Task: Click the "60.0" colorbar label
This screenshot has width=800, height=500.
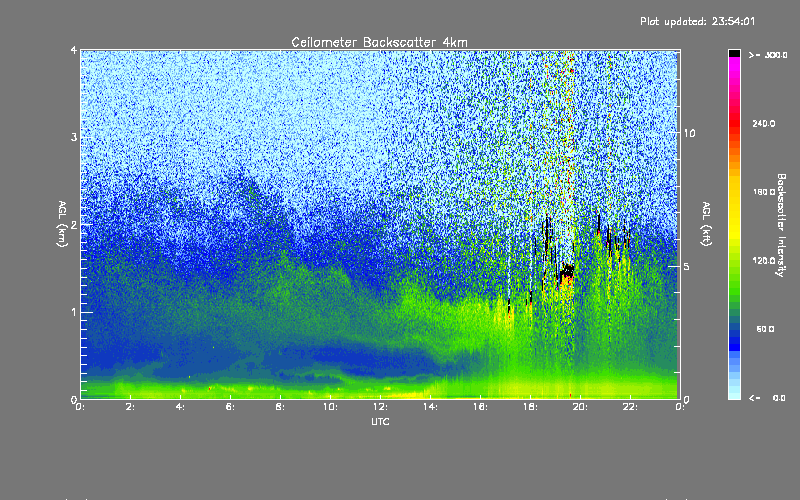Action: [x=765, y=329]
